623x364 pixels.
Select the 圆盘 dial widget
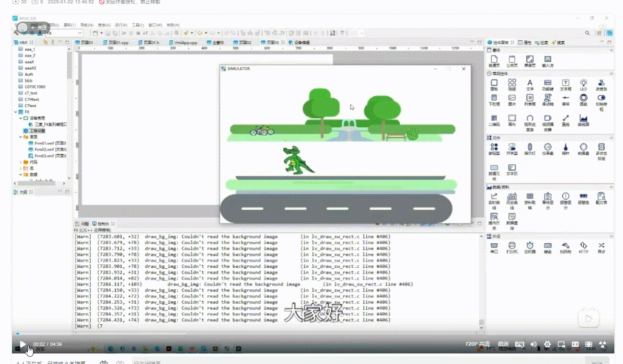coord(583,100)
